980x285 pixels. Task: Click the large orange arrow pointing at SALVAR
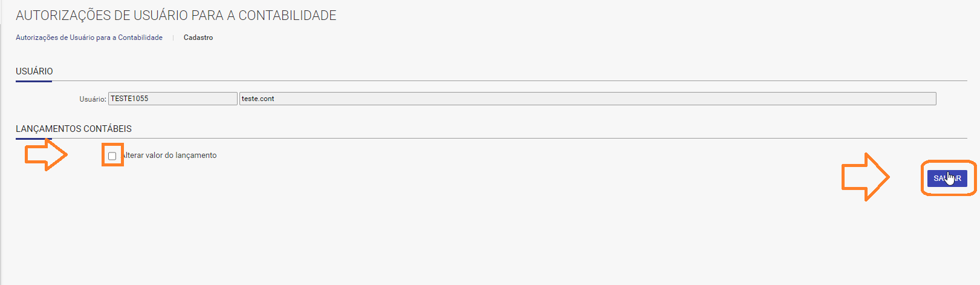[x=865, y=177]
